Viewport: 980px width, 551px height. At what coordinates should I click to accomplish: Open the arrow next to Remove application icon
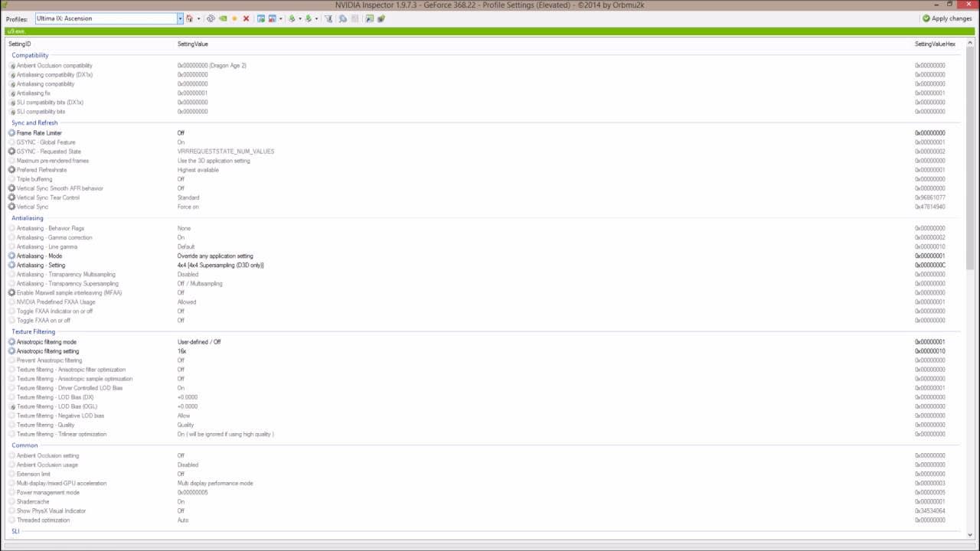click(280, 18)
